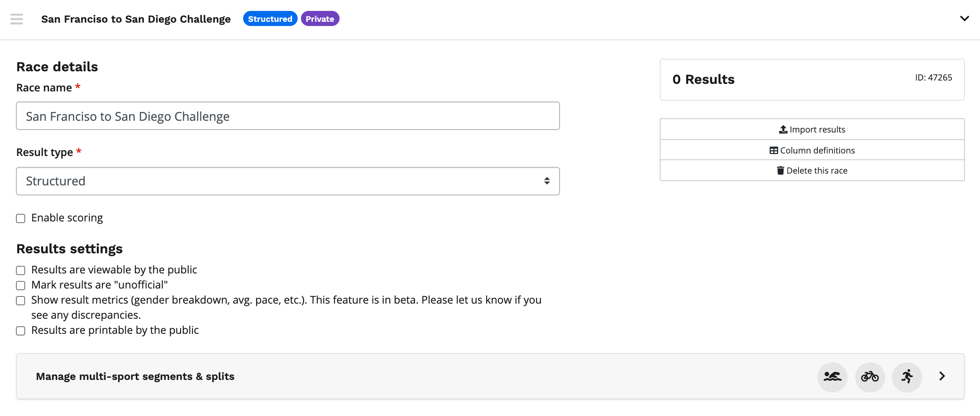This screenshot has height=416, width=980.
Task: Click the upload icon beside Import results
Action: tap(783, 130)
